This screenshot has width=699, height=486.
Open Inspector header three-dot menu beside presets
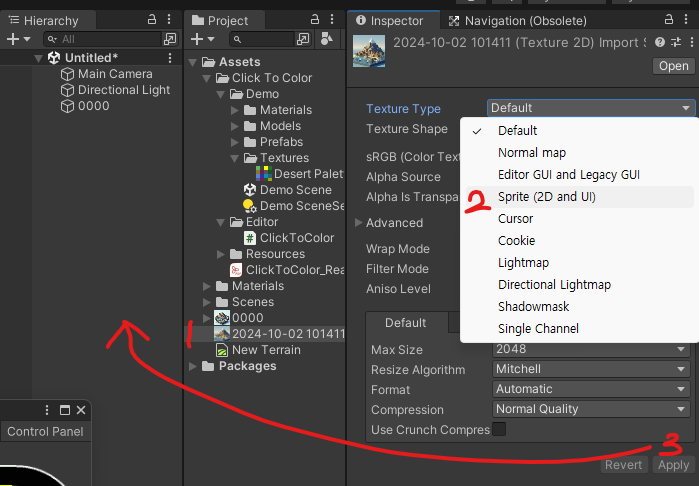[692, 42]
